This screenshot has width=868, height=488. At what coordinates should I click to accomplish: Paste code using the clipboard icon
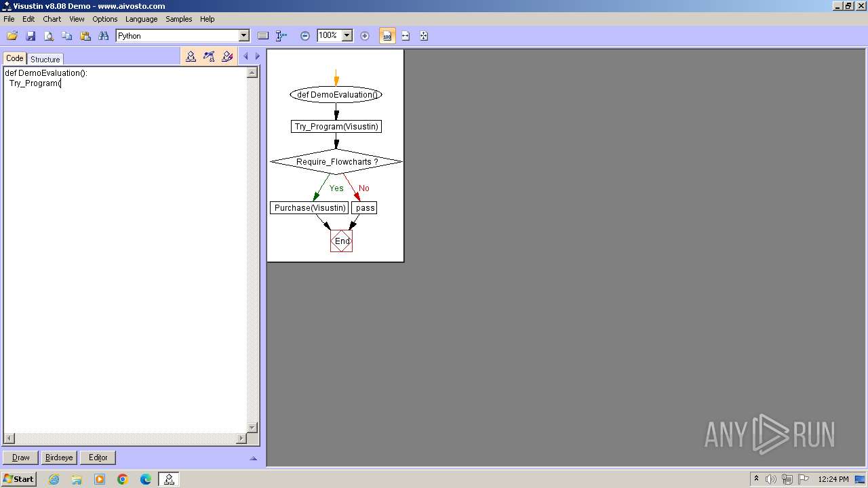(85, 36)
